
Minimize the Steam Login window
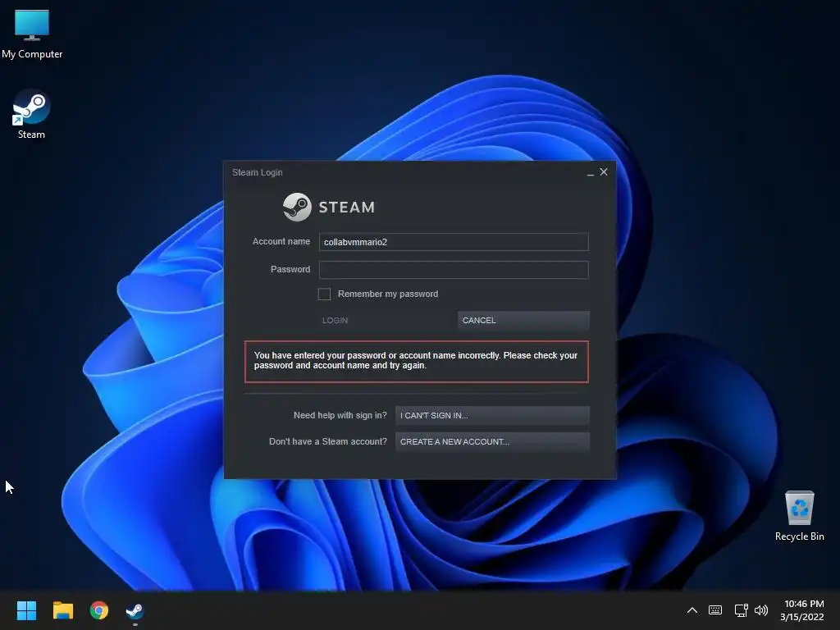tap(591, 172)
